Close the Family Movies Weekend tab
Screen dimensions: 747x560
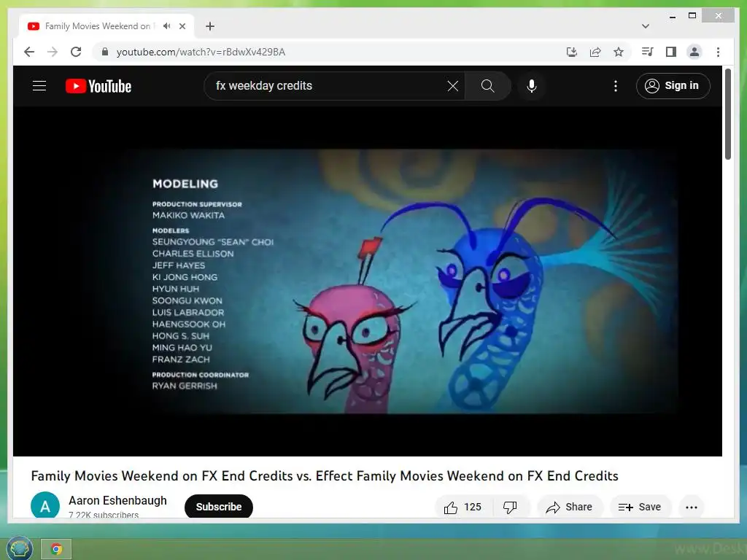[182, 26]
